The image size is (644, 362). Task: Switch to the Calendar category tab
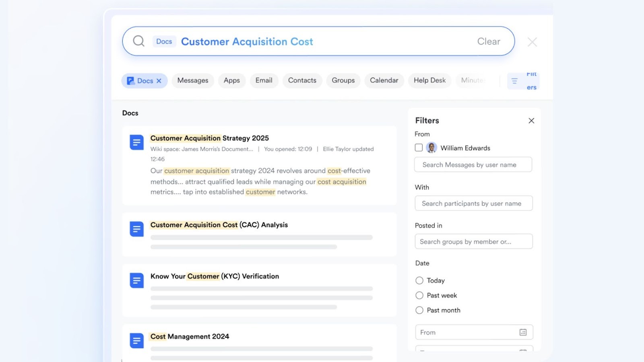(384, 80)
